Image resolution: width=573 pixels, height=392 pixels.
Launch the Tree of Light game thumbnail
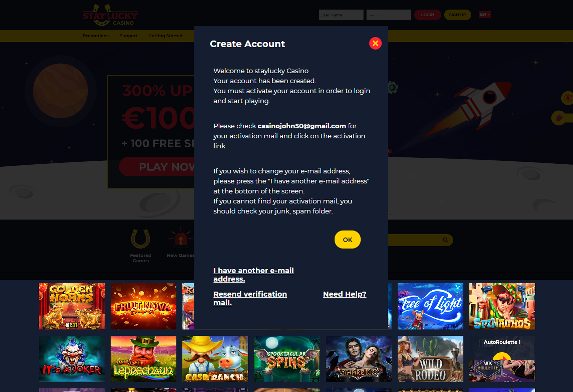click(x=430, y=306)
